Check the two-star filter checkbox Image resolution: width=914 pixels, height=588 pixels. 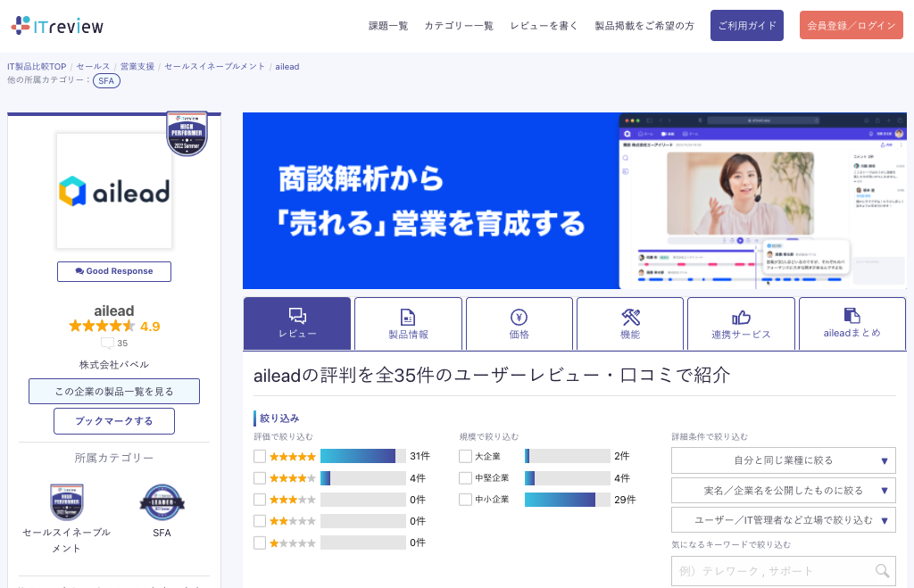260,521
